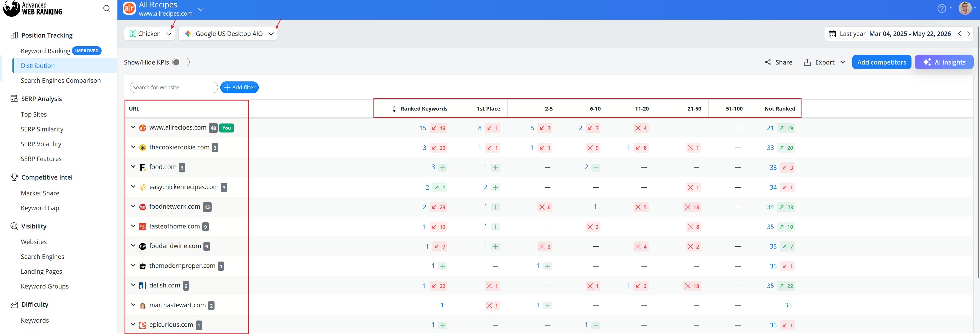Open Keyword Ranking in the sidebar

click(46, 51)
